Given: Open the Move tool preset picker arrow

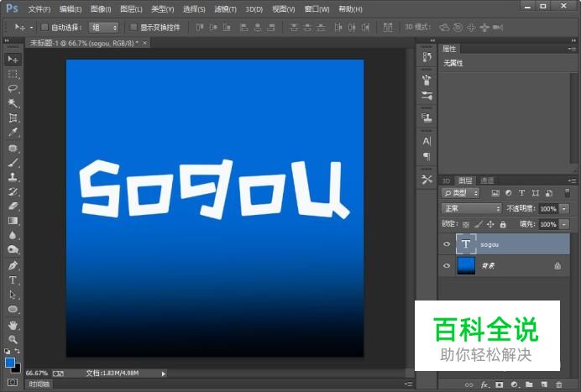Looking at the screenshot, I should (x=32, y=28).
